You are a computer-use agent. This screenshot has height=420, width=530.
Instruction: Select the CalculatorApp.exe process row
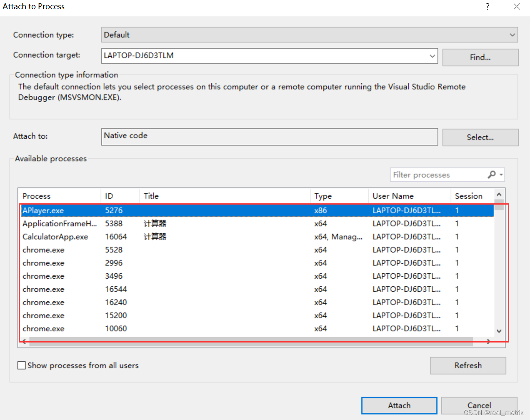coord(257,237)
